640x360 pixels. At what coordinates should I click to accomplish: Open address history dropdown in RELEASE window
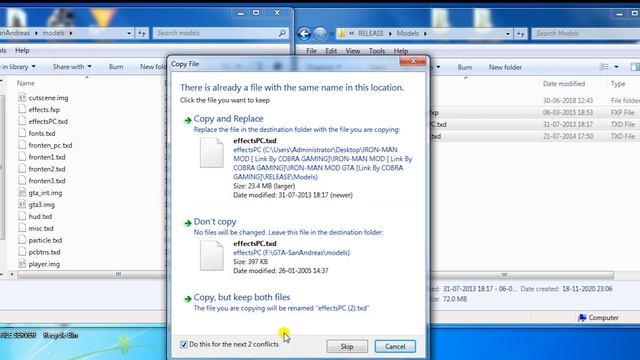(508, 33)
